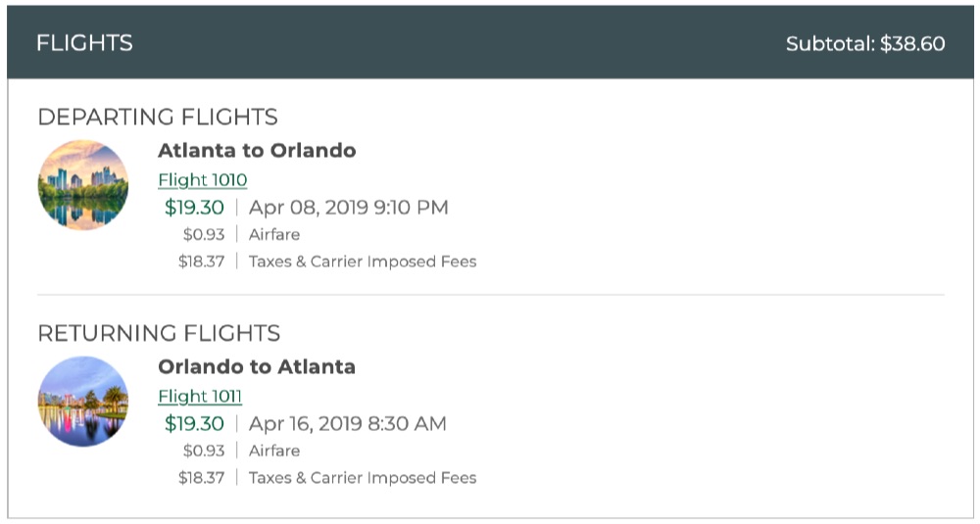Click the Apr 08, 2019 9:10 PM date

(348, 208)
